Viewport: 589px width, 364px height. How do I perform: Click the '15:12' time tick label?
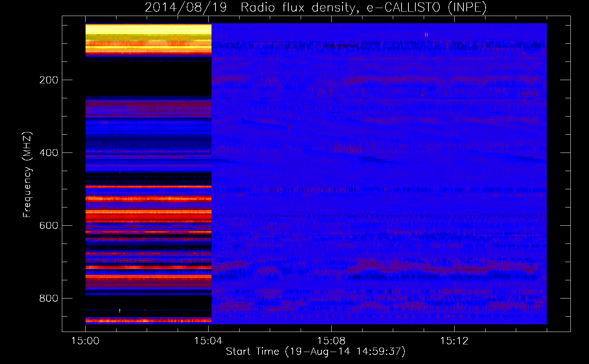coord(454,341)
